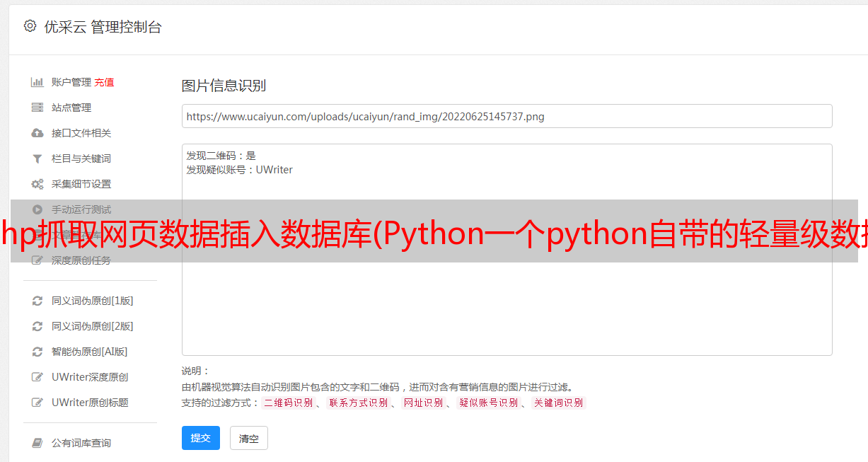Open 采集细节设置 menu item

pos(81,184)
